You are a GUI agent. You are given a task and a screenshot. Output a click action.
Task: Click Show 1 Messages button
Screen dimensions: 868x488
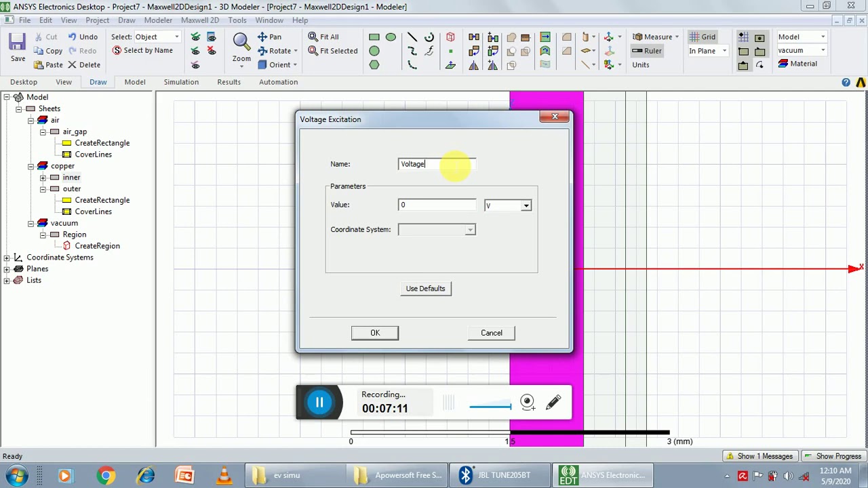(759, 456)
